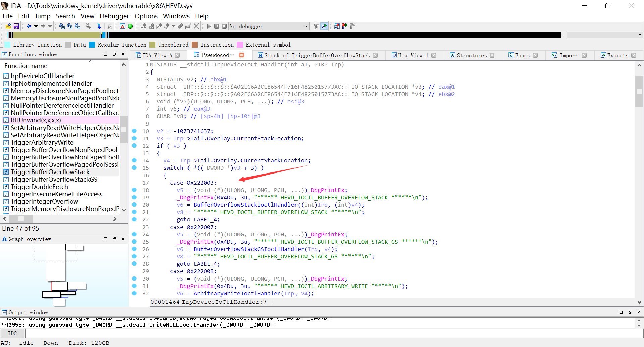This screenshot has width=644, height=347.
Task: Click the highlighted C pseudocode toolbar icon
Action: coord(324,26)
